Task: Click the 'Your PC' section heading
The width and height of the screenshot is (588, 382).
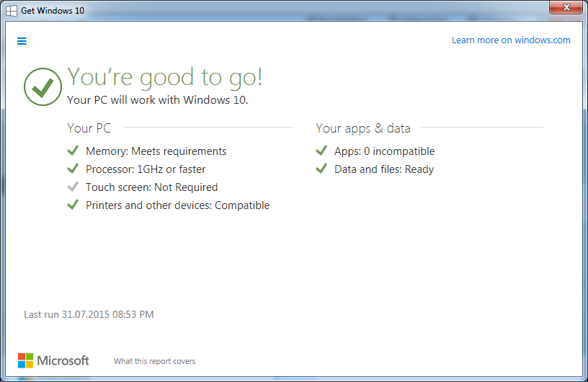Action: click(89, 128)
